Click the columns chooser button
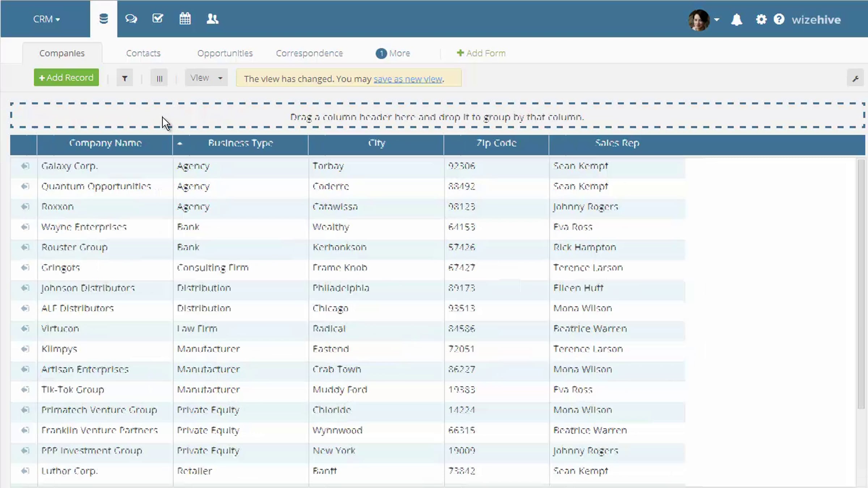This screenshot has width=868, height=488. point(159,78)
